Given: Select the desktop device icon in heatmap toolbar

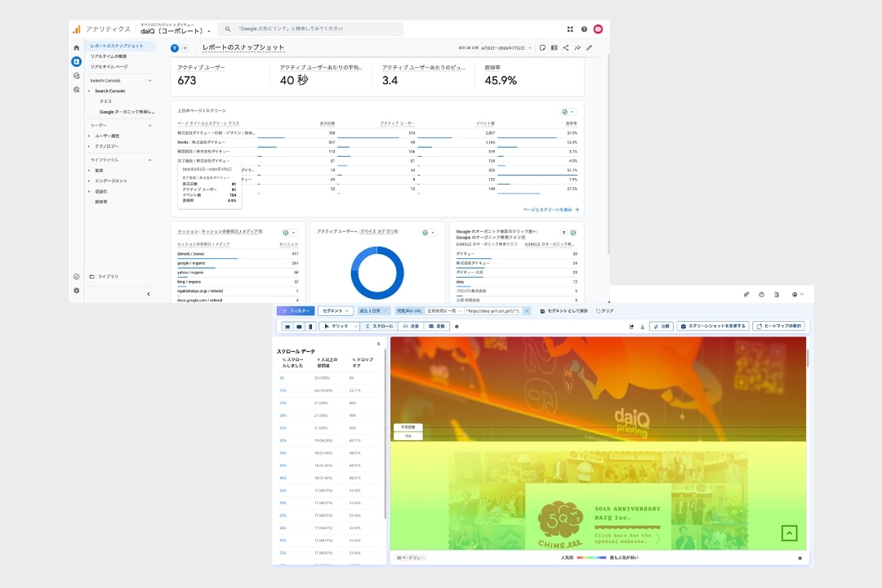Looking at the screenshot, I should [x=287, y=327].
